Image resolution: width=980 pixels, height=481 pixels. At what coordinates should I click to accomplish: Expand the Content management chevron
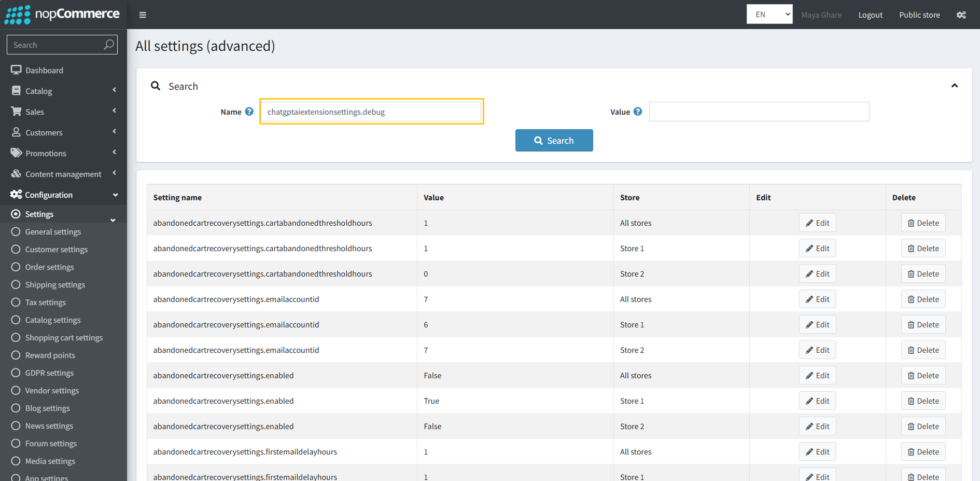[x=114, y=173]
